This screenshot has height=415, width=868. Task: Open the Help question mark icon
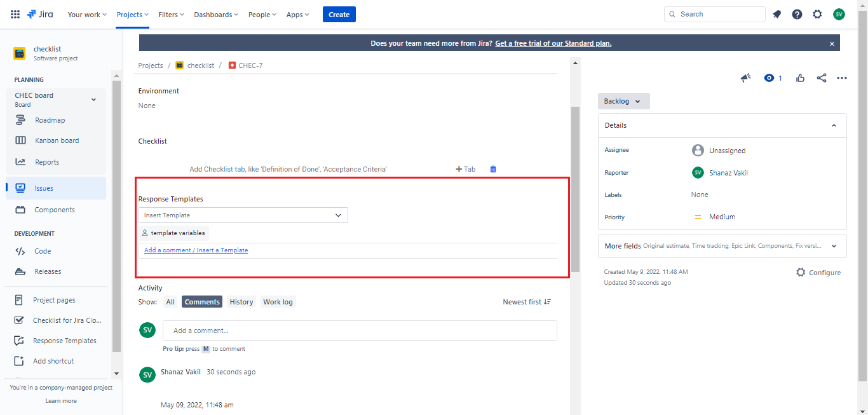pyautogui.click(x=797, y=14)
